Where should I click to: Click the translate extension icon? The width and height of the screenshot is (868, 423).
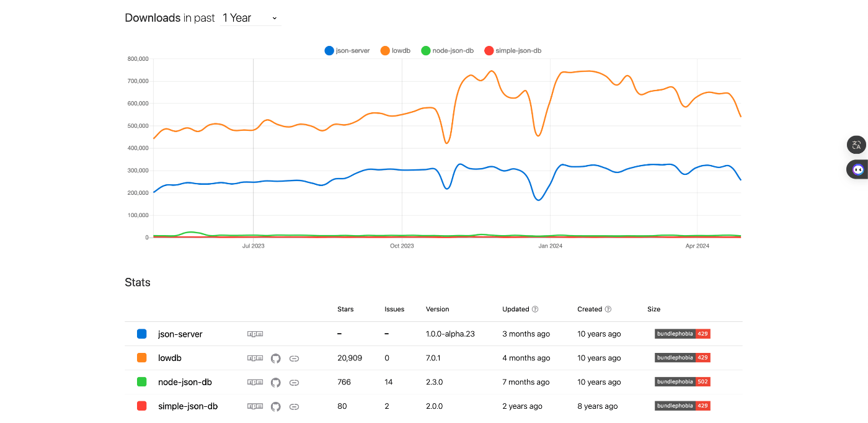tap(856, 145)
